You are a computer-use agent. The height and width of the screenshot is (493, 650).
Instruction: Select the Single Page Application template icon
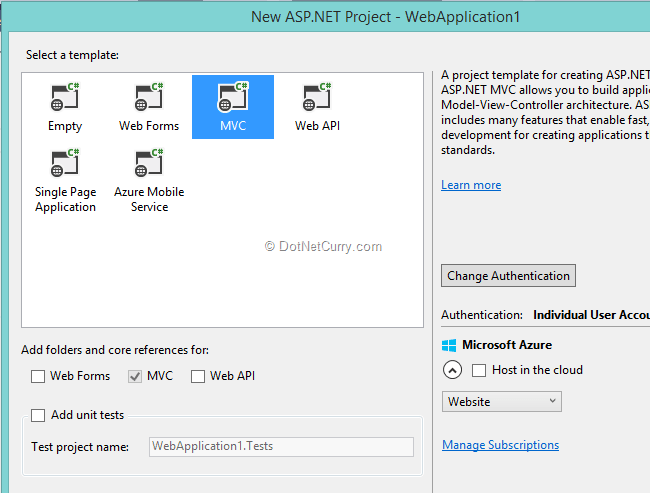tap(65, 163)
